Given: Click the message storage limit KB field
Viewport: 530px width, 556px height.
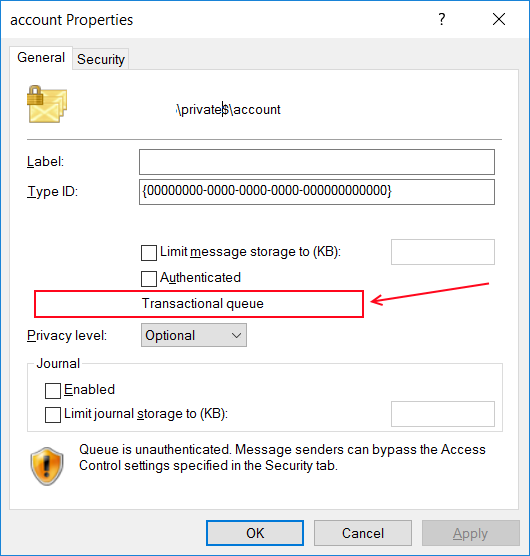Looking at the screenshot, I should [x=443, y=252].
